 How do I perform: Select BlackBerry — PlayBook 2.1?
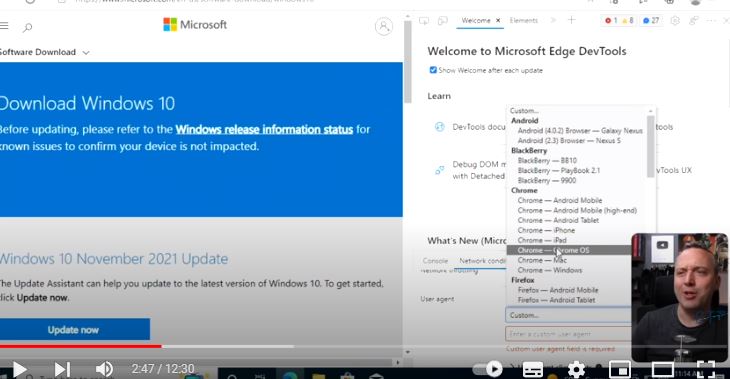[x=559, y=170]
